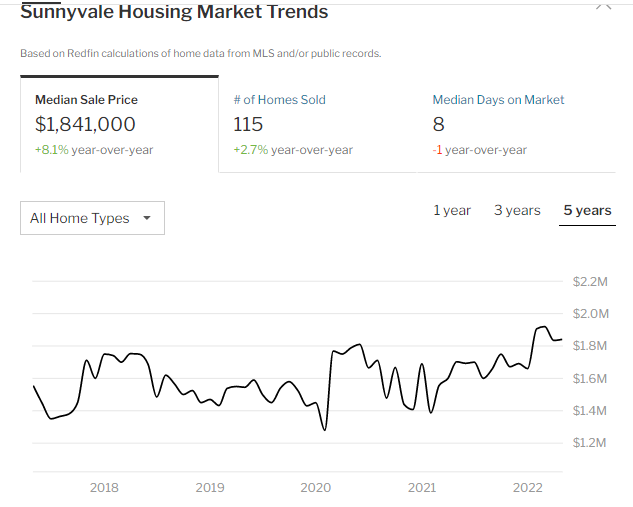
Task: Show the 1 year range
Action: click(452, 210)
